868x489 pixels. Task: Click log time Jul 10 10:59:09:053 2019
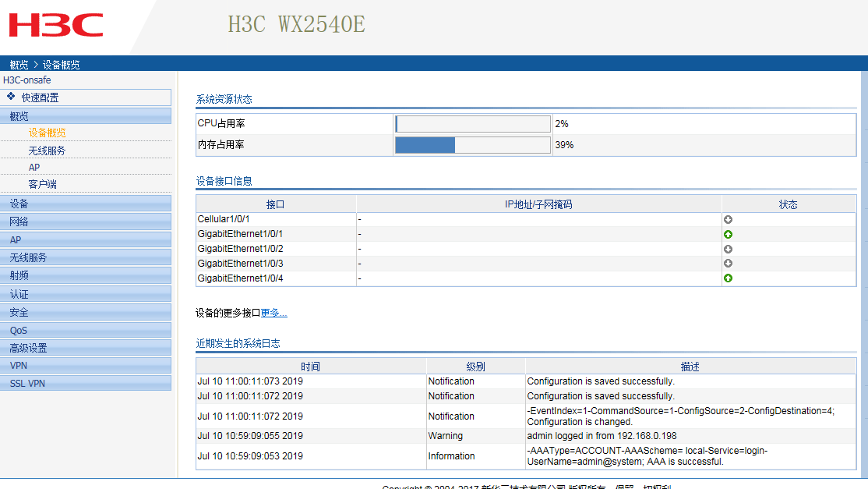pyautogui.click(x=250, y=455)
